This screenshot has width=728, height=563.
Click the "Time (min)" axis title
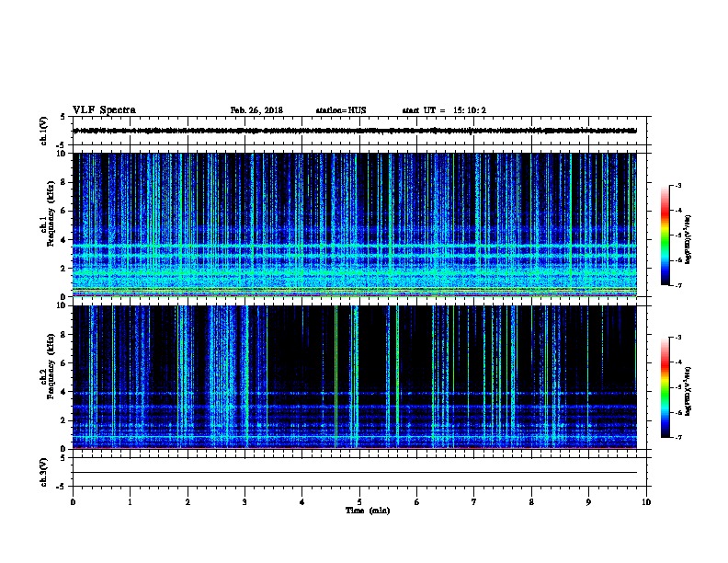368,511
